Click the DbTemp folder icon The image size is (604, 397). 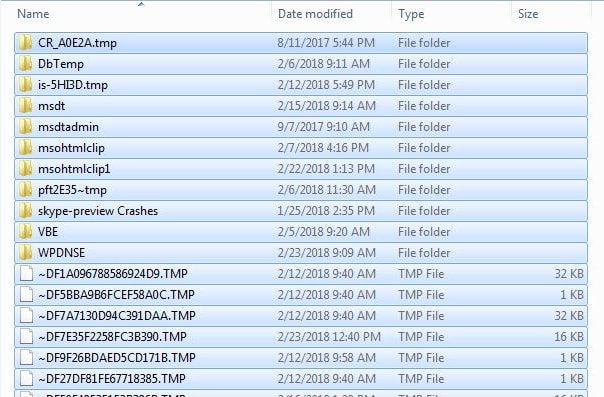[x=25, y=64]
